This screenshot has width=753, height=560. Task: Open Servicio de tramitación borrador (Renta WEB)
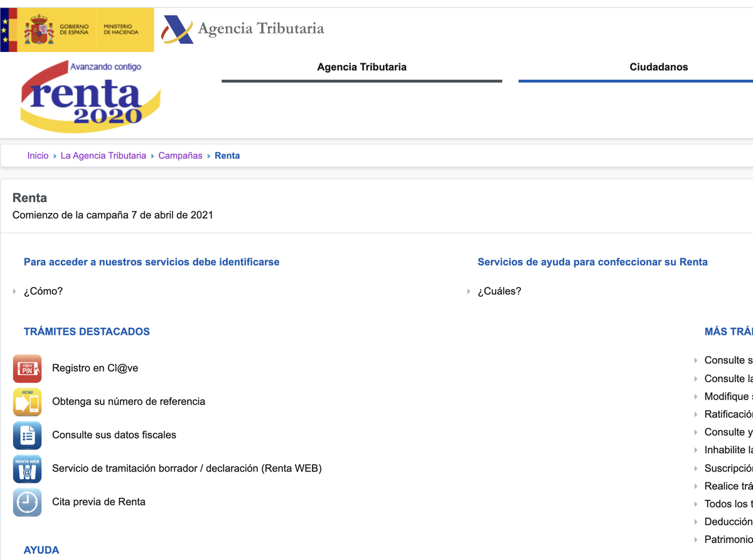[187, 468]
